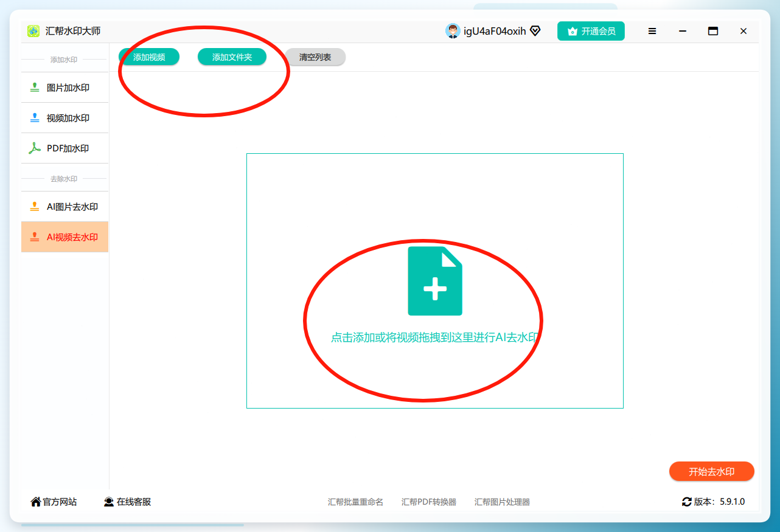The image size is (780, 532).
Task: Click the 版本: 5.9.1.0 version text
Action: click(719, 502)
